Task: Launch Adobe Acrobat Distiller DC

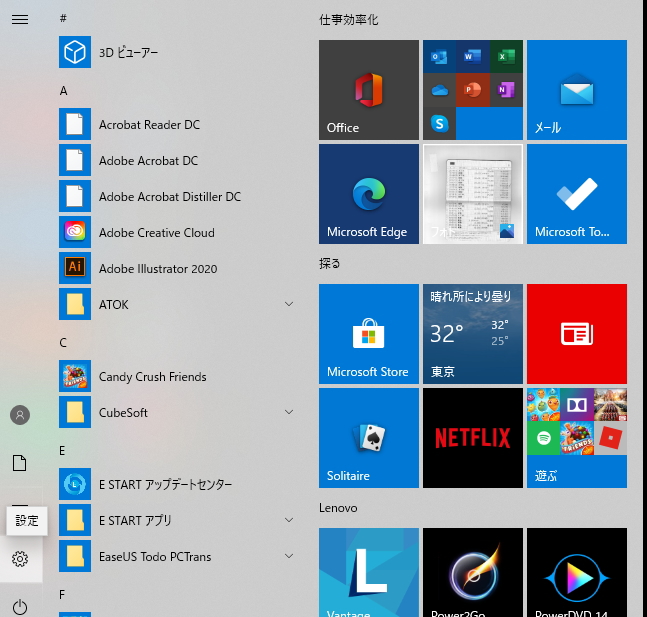Action: (x=177, y=196)
